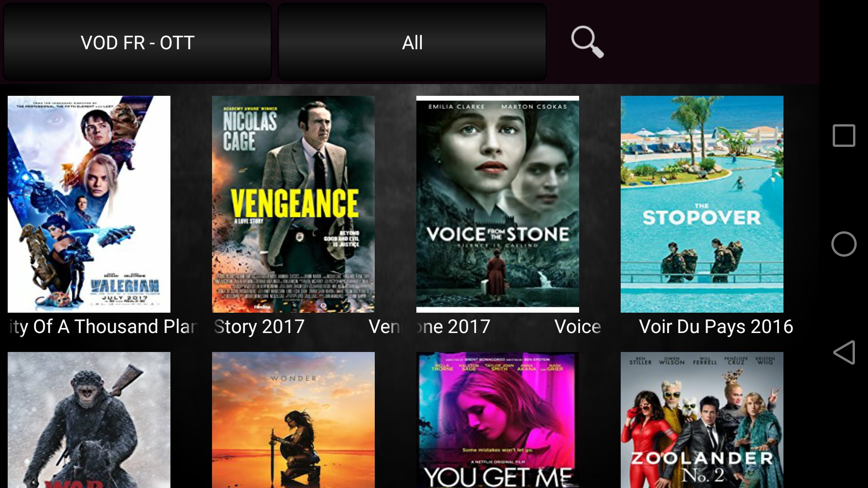Open the Wonder Woman poster
Viewport: 868px width, 488px height.
[x=293, y=420]
